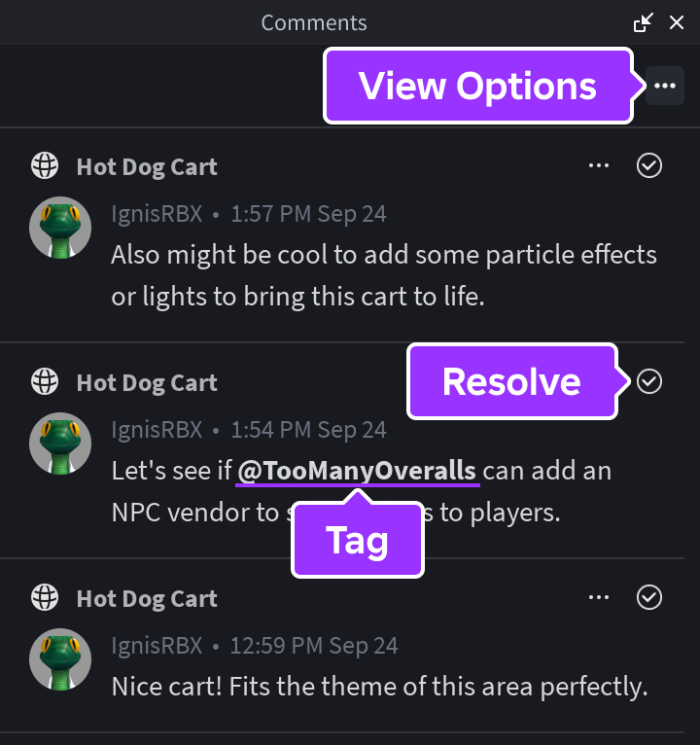Click globe icon on the NPC vendor comment
700x745 pixels.
click(44, 382)
